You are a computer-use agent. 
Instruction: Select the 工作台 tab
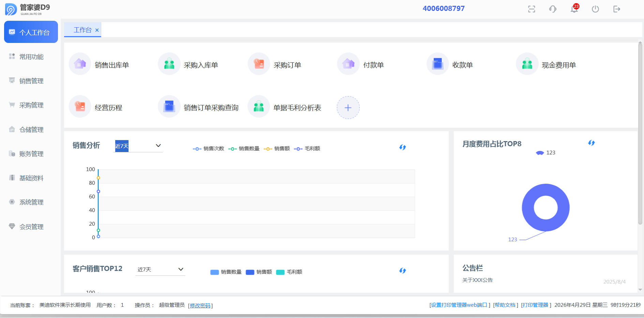83,30
